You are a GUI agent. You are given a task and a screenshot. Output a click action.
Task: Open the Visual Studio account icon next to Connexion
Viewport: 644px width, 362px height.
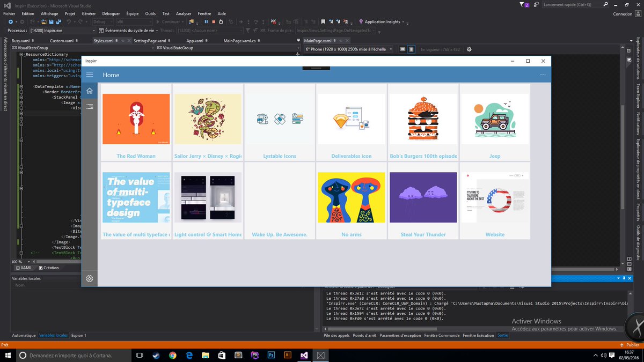click(638, 14)
